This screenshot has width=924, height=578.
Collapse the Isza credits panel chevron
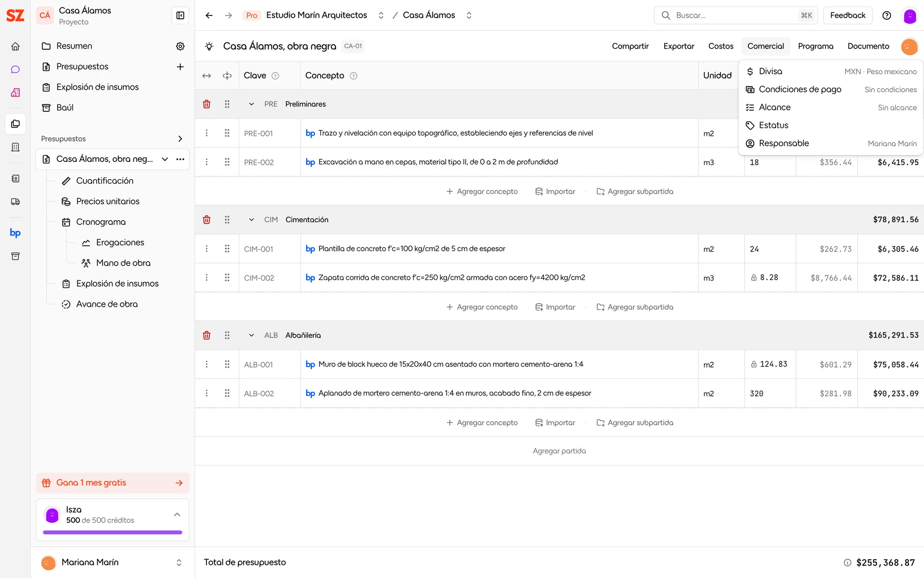point(177,514)
